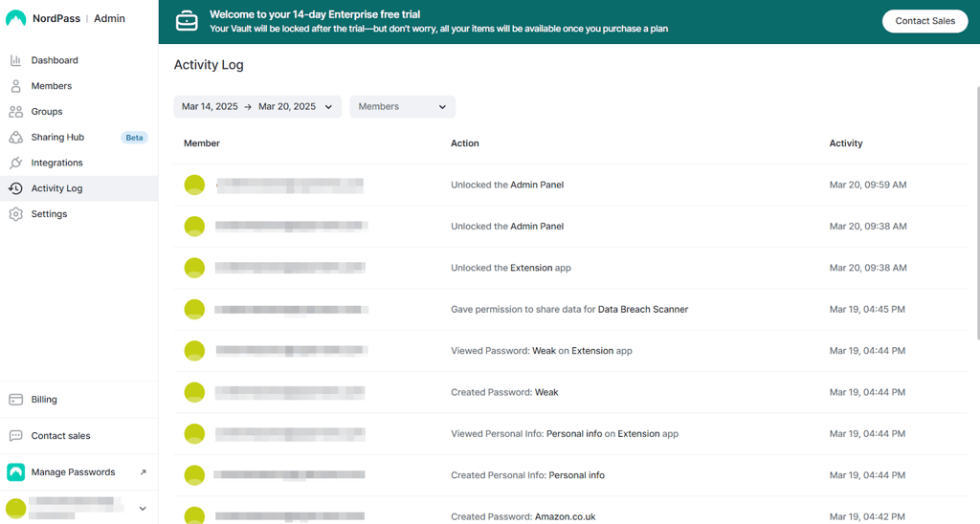
Task: Select Integrations in sidebar
Action: pyautogui.click(x=78, y=163)
